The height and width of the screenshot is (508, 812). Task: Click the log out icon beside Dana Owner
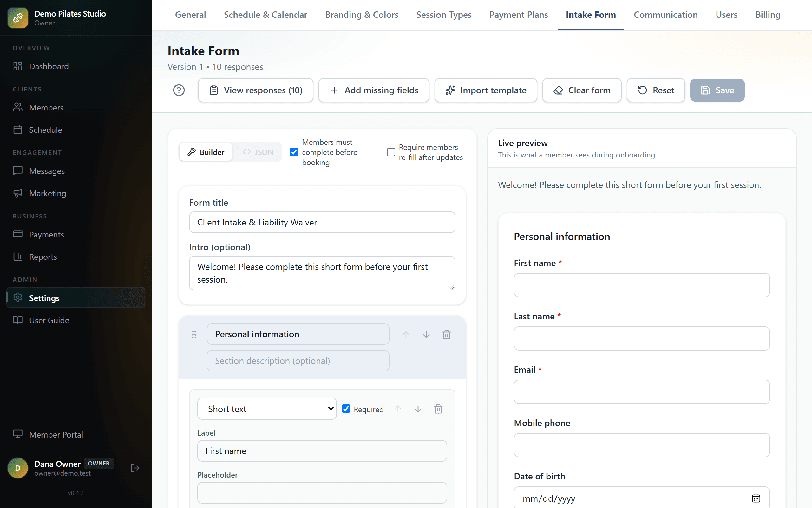(x=135, y=468)
